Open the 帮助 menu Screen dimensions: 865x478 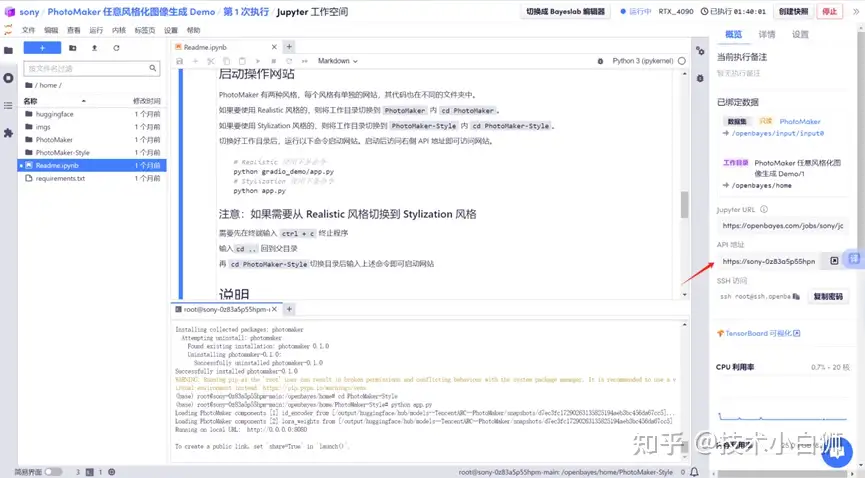tap(193, 30)
